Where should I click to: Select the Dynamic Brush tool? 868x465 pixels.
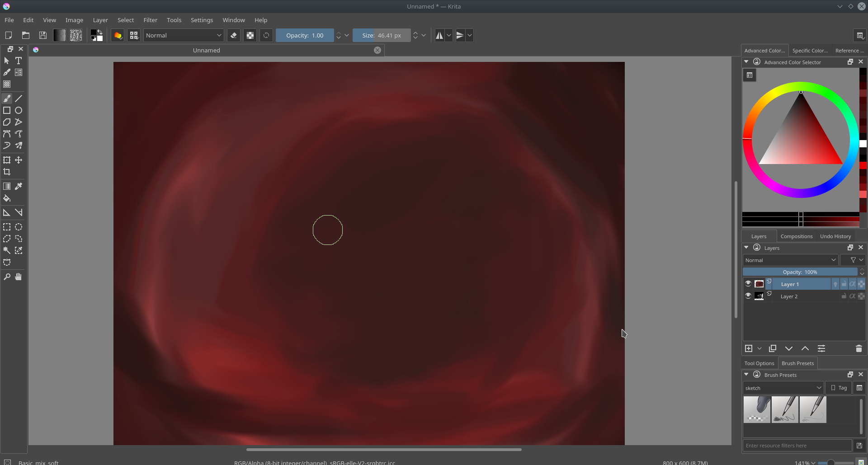tap(7, 146)
